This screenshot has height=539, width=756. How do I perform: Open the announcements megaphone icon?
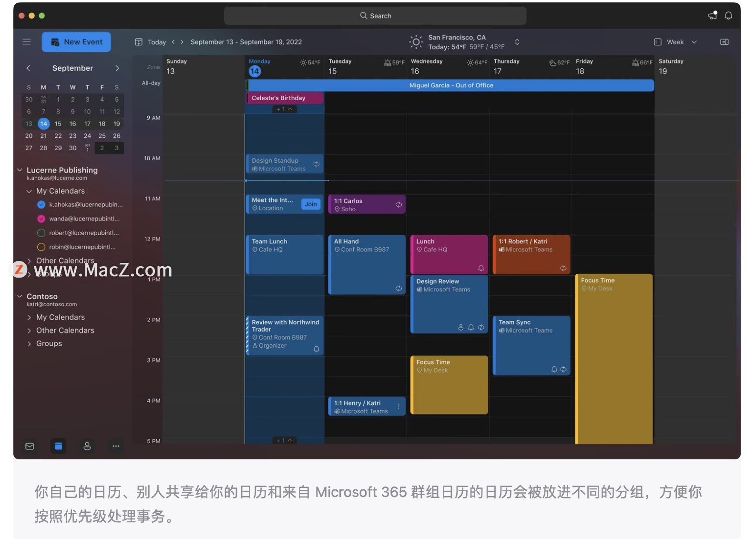[x=713, y=15]
